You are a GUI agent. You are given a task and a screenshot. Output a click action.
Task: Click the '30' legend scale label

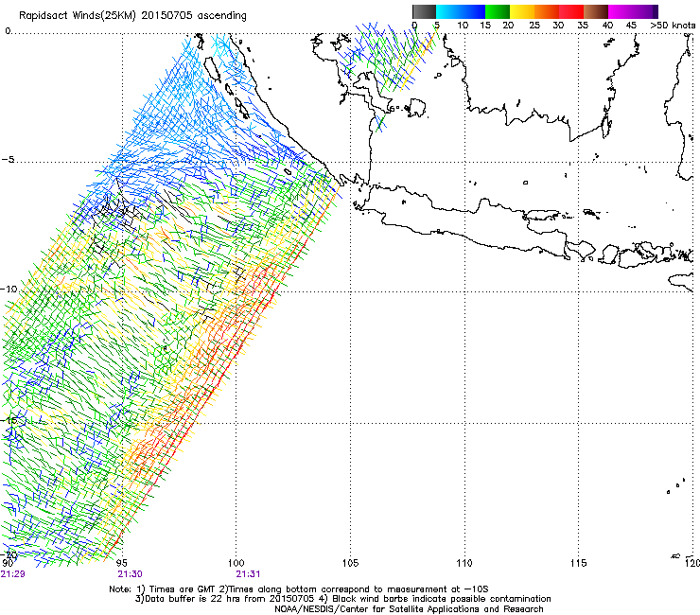tap(558, 26)
